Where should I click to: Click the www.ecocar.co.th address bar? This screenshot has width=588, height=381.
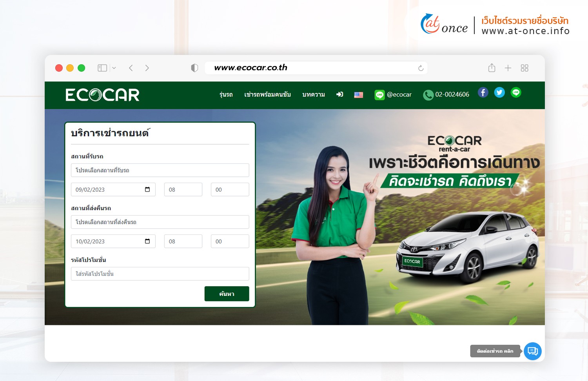[x=316, y=68]
